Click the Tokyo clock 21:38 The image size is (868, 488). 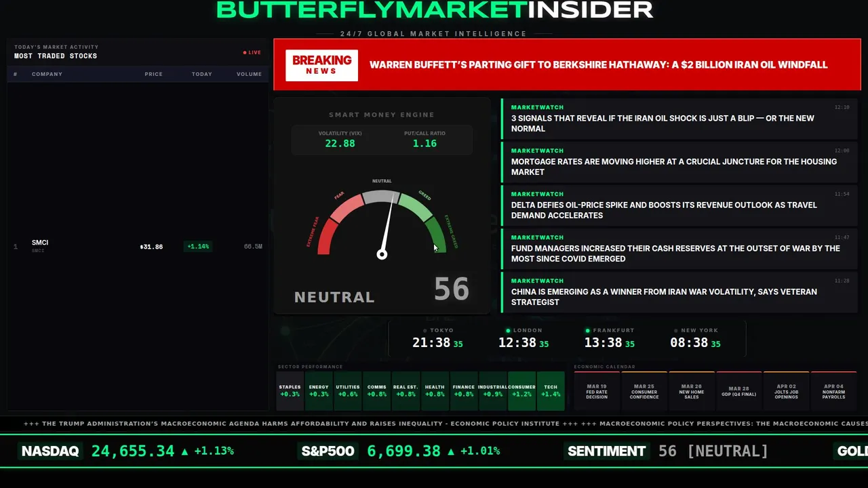[x=431, y=343]
